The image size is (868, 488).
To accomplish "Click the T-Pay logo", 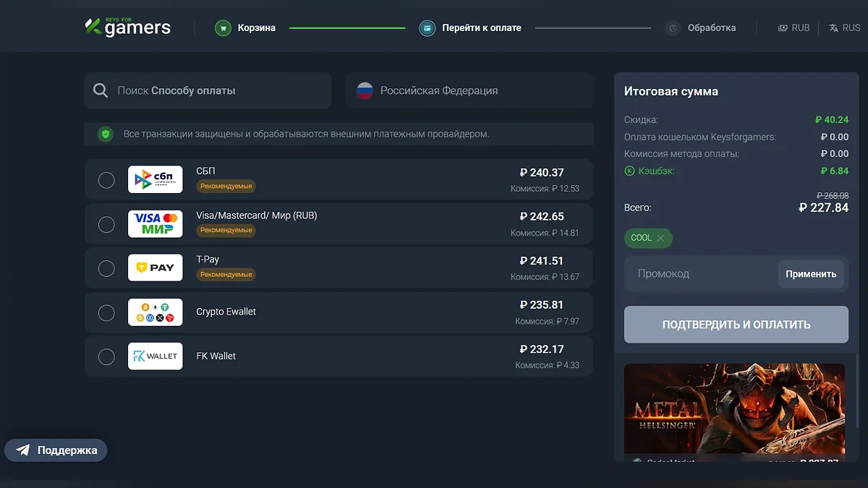I will pyautogui.click(x=156, y=268).
